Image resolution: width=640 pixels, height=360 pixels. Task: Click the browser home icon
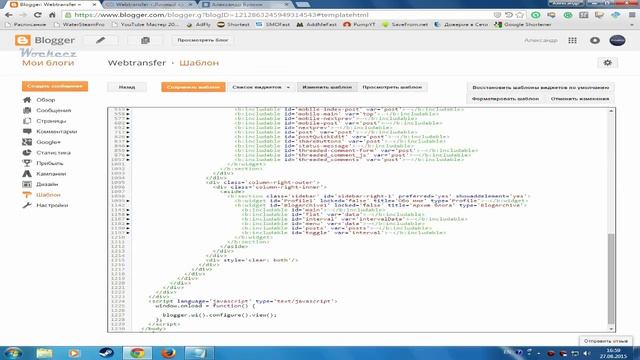52,15
